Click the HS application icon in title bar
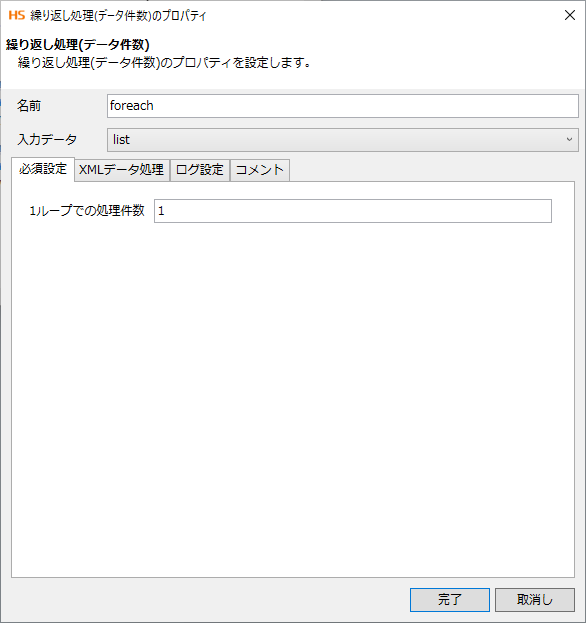 click(x=17, y=15)
